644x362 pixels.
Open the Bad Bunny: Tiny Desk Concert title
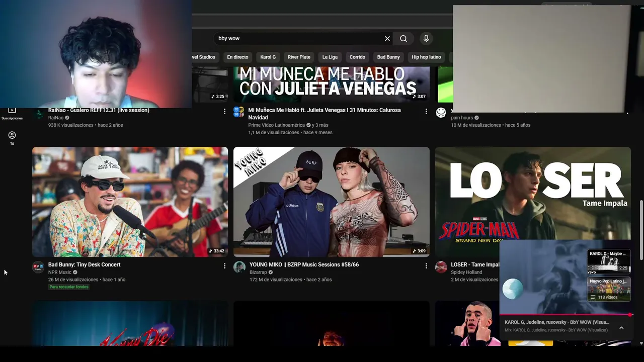85,264
